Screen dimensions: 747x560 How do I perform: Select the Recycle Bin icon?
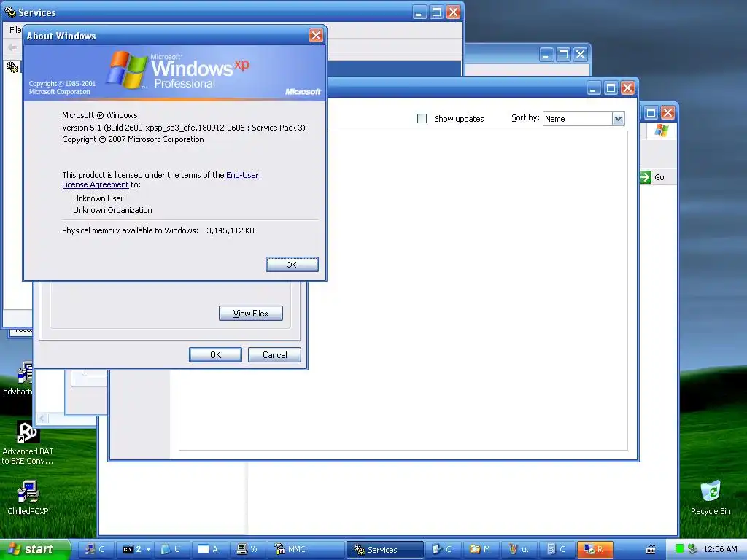pos(711,497)
